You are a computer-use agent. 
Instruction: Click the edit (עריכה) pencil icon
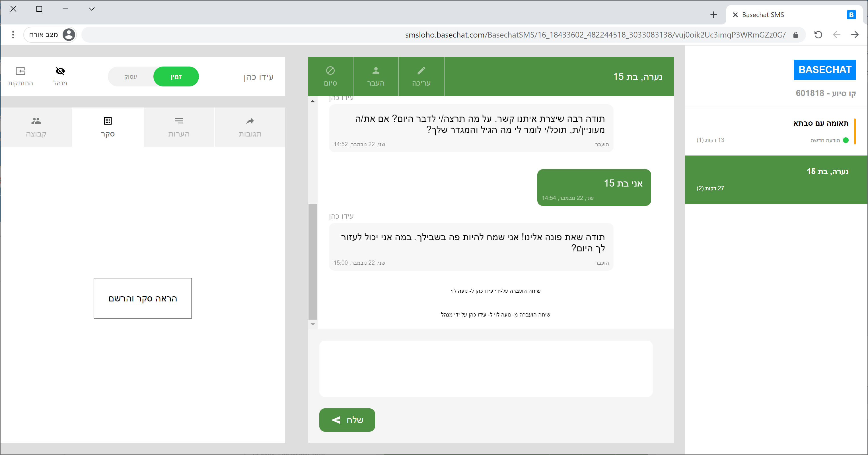421,71
